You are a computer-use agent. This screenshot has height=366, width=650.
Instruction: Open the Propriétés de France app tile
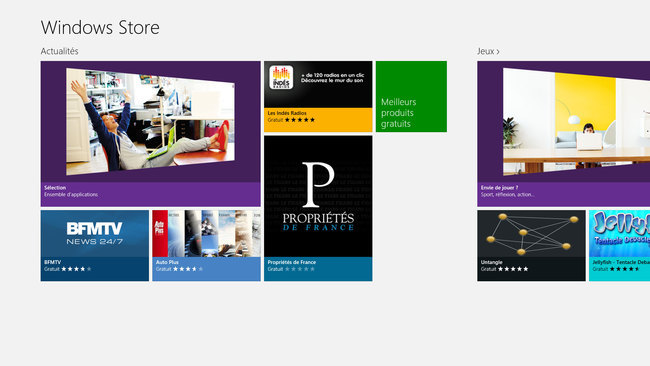pos(318,208)
